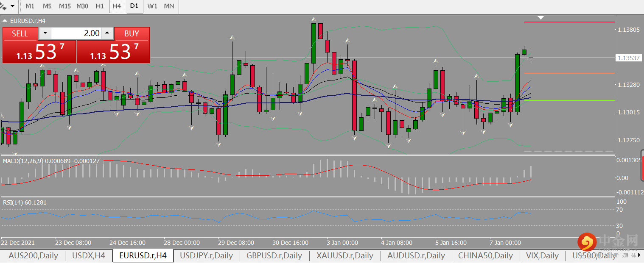
Task: Click the RSI 70 level label
Action: [619, 210]
